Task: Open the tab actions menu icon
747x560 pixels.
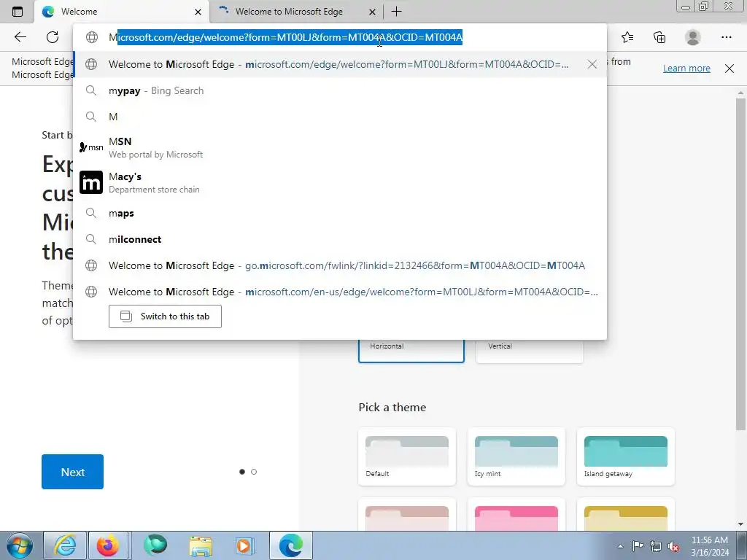Action: tap(18, 12)
